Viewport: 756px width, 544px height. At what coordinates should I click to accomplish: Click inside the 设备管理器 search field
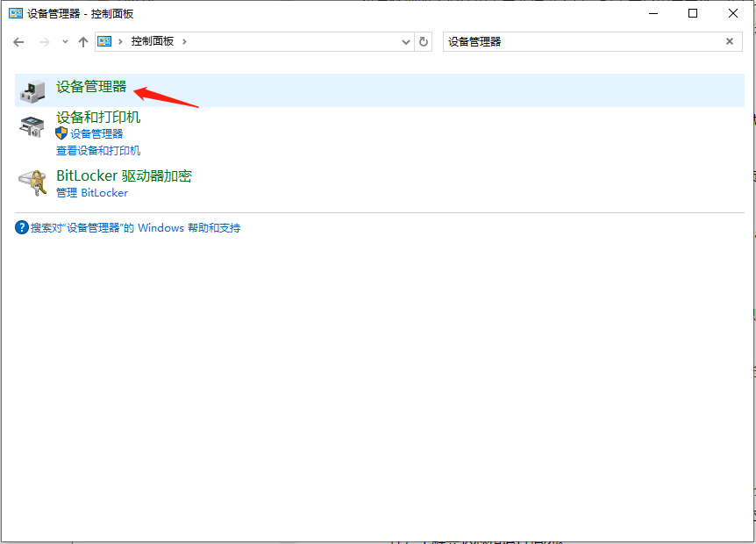point(526,41)
